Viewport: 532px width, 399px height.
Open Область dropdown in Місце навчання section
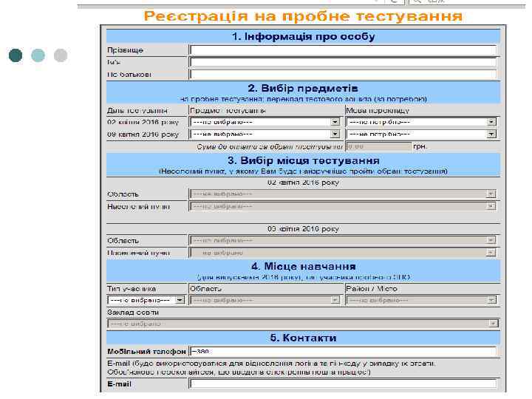coord(265,300)
